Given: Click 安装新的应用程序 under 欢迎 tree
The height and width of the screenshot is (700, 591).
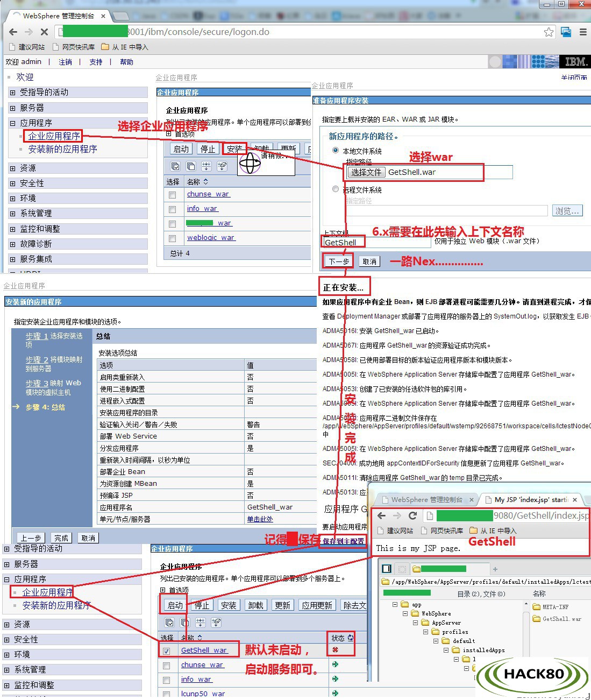Looking at the screenshot, I should point(62,149).
